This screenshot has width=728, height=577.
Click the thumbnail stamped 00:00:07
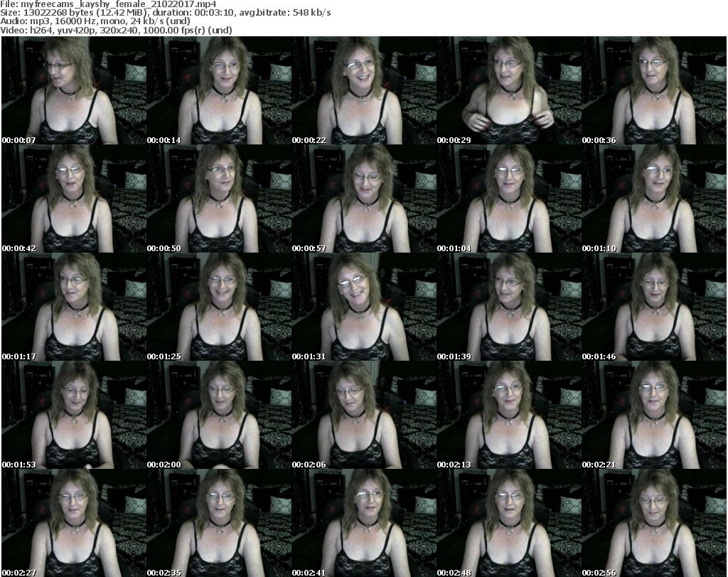[74, 90]
